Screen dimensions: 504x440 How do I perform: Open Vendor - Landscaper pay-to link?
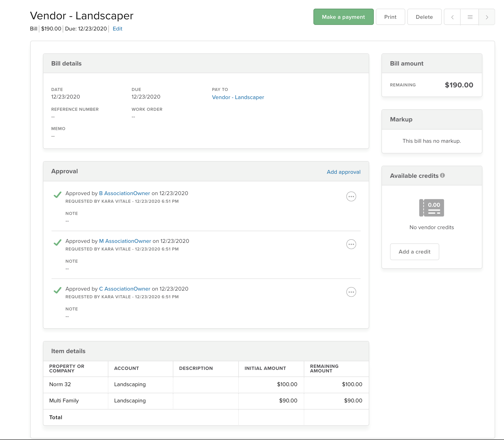(x=238, y=97)
